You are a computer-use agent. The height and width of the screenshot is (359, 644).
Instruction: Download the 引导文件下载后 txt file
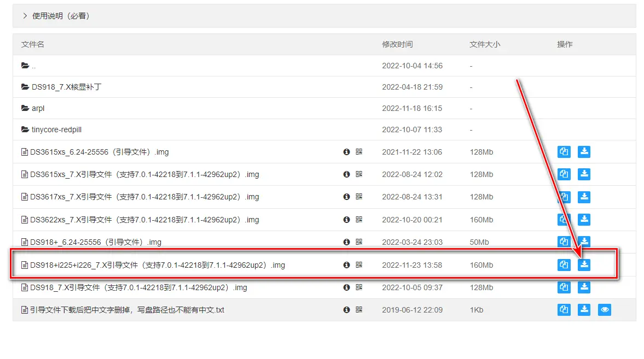pyautogui.click(x=584, y=310)
